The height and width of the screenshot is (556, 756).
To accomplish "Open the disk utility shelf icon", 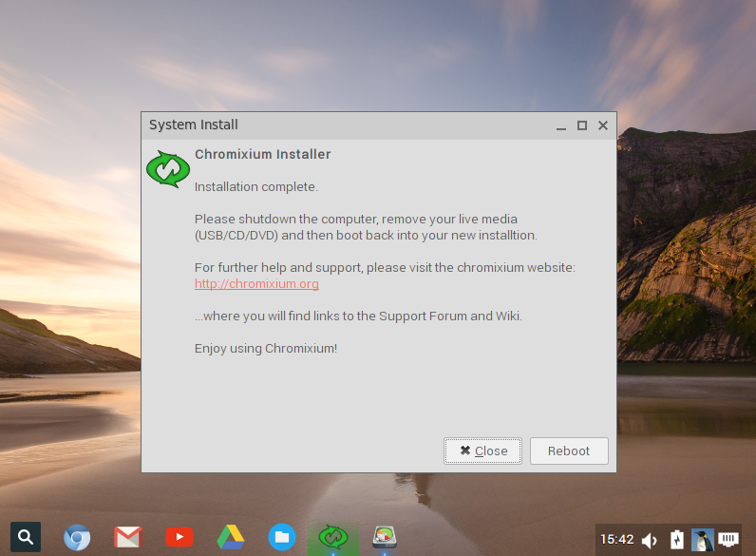I will (385, 537).
